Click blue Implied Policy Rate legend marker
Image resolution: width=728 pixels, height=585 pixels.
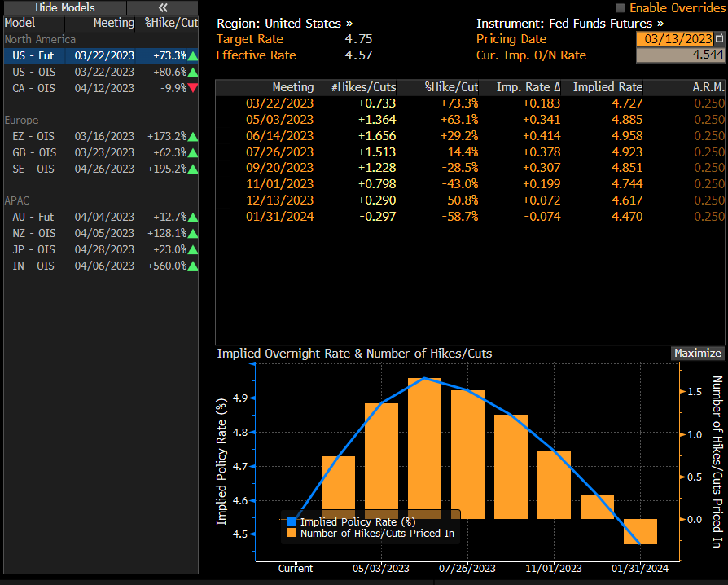coord(292,521)
